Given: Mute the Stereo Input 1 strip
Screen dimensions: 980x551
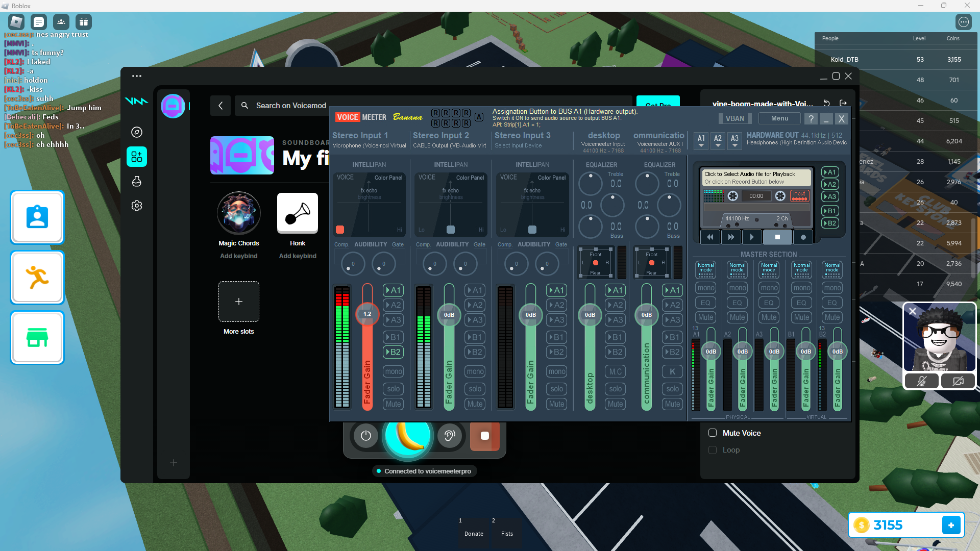Looking at the screenshot, I should click(x=394, y=404).
